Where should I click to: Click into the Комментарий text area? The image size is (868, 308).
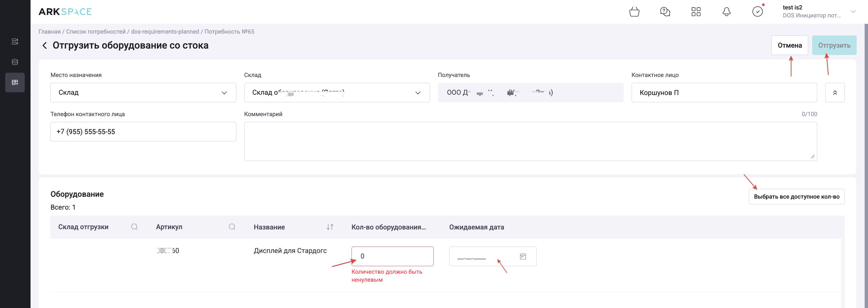530,141
